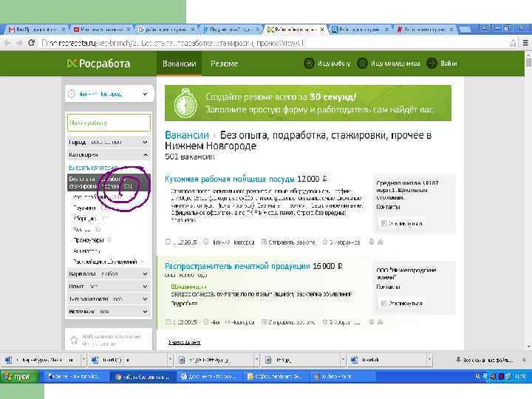Click the Windows Пуск start button
This screenshot has width=532, height=399.
point(19,376)
